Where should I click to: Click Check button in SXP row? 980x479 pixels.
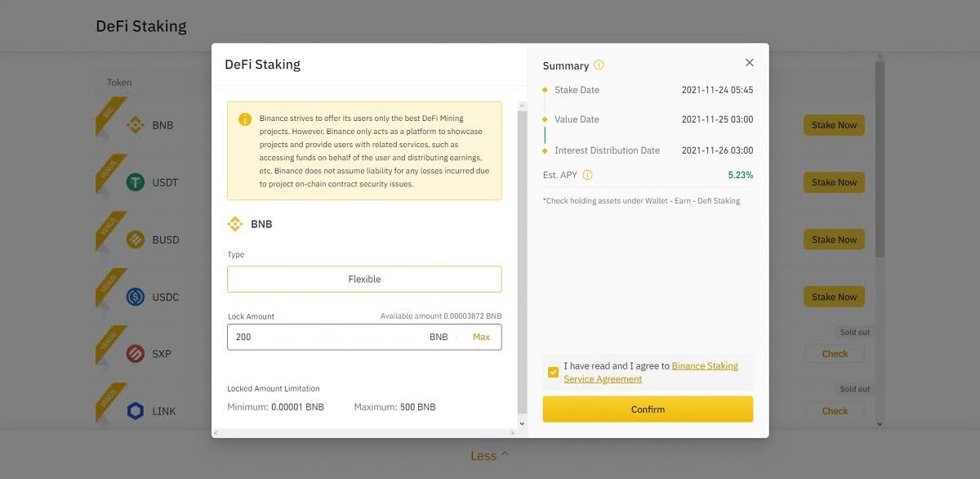click(x=835, y=354)
